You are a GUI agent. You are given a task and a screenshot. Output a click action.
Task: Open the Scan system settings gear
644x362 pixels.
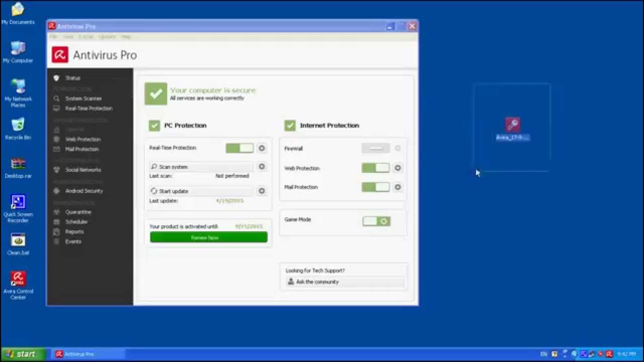[x=262, y=166]
